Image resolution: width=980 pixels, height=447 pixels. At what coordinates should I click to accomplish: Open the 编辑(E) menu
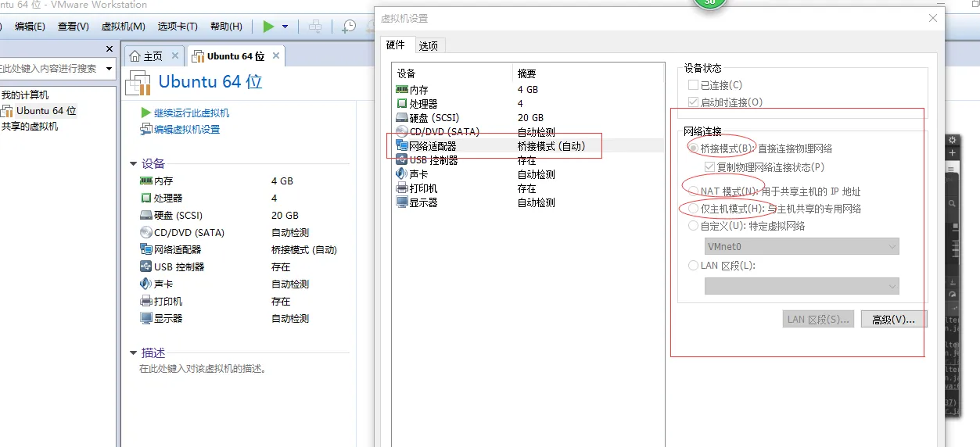30,27
